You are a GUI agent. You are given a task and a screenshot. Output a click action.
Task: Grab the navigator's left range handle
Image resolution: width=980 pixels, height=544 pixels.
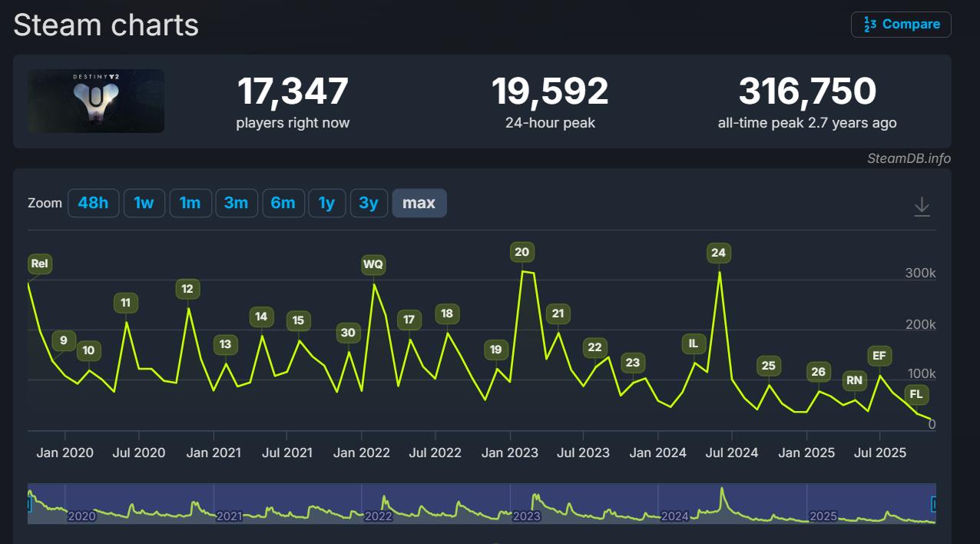click(x=29, y=504)
